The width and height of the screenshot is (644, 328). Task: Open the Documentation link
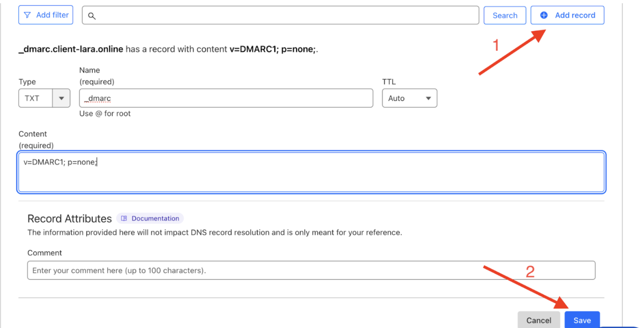155,219
